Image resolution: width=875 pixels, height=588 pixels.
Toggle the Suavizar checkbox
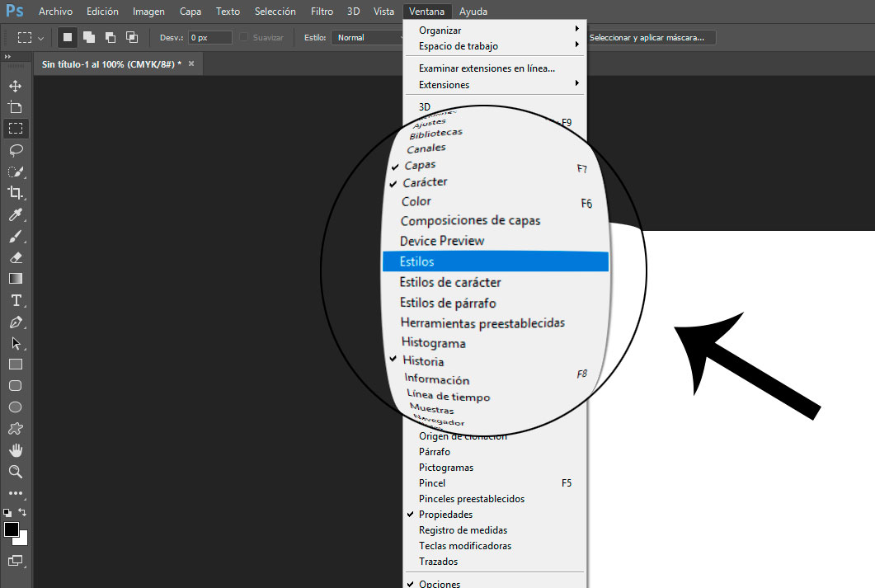[244, 37]
